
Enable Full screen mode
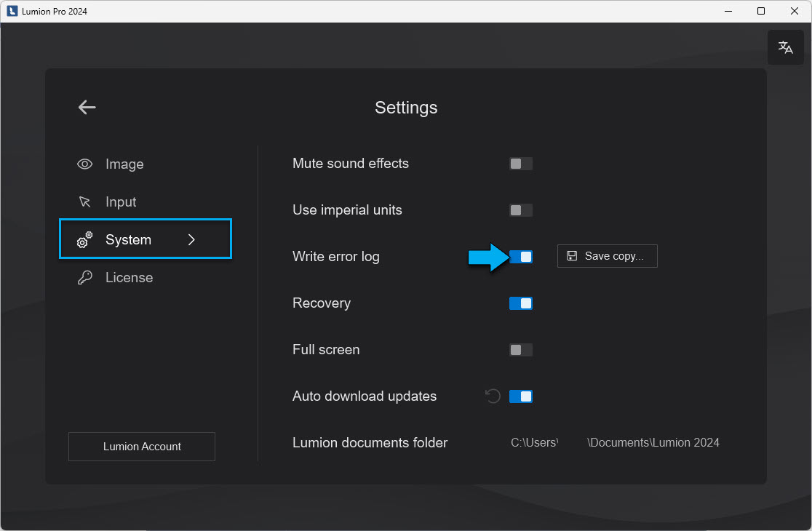[521, 349]
